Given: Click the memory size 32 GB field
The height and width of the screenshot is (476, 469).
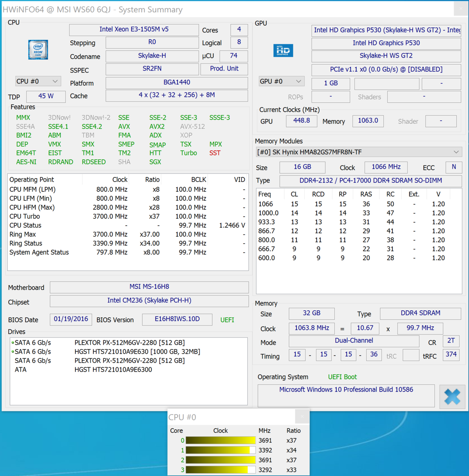Looking at the screenshot, I should (x=312, y=313).
